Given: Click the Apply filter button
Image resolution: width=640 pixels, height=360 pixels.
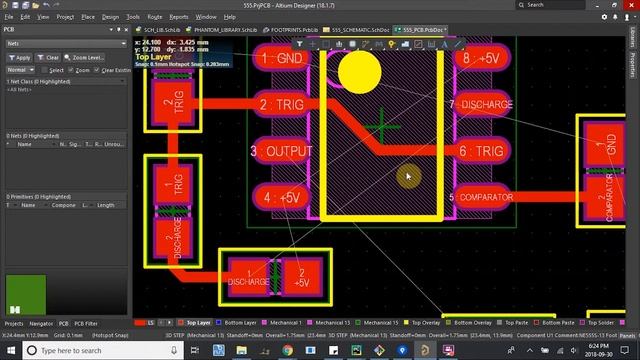Looking at the screenshot, I should point(19,58).
